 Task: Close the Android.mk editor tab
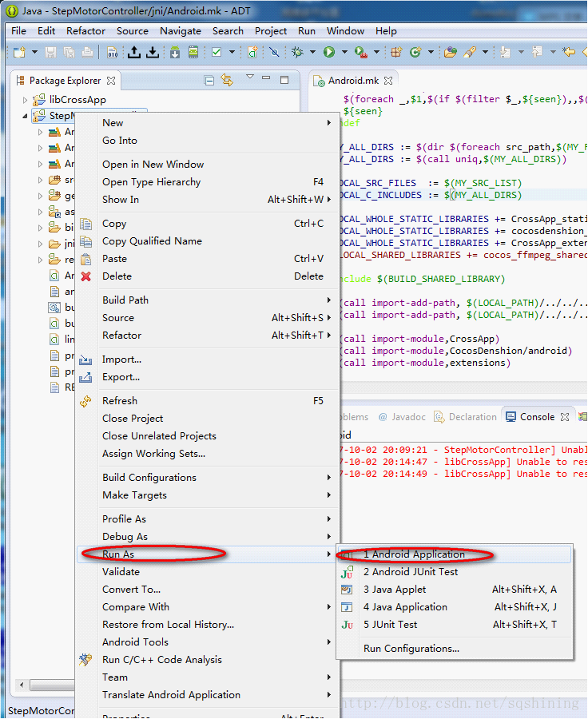[388, 81]
